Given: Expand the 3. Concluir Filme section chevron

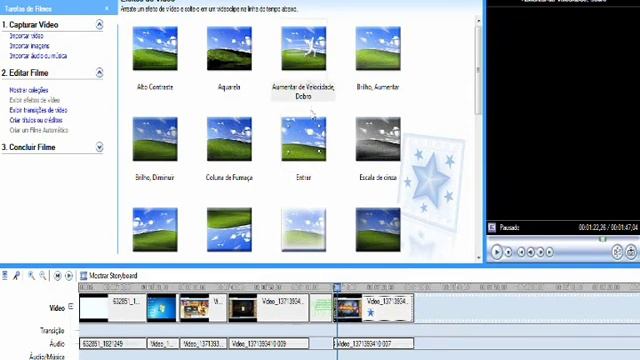Looking at the screenshot, I should [x=99, y=147].
